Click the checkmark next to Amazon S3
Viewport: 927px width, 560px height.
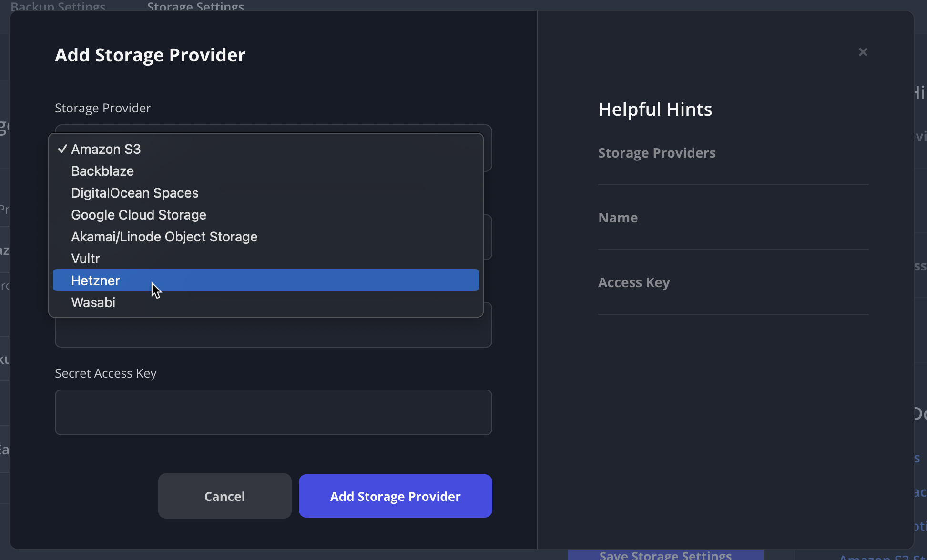(x=62, y=149)
